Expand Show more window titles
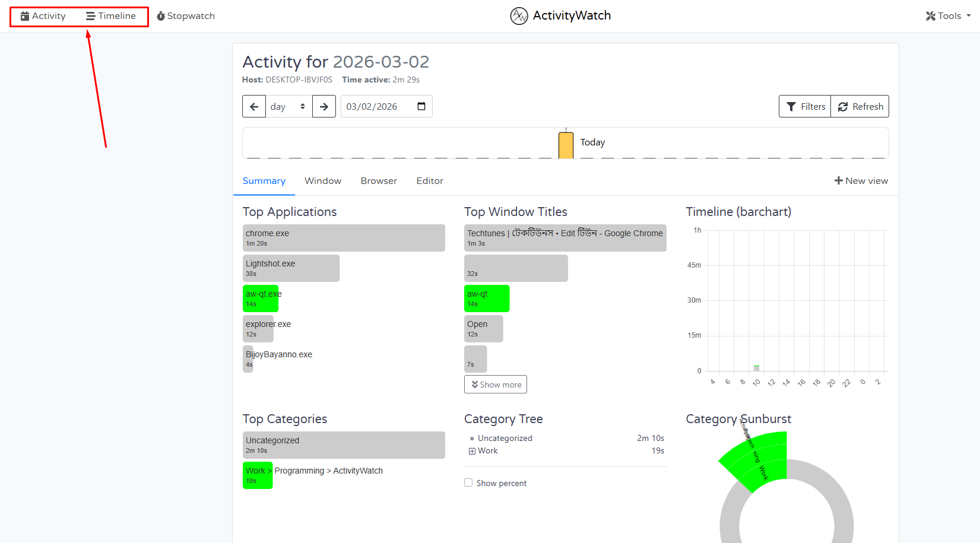This screenshot has width=980, height=543. point(496,385)
